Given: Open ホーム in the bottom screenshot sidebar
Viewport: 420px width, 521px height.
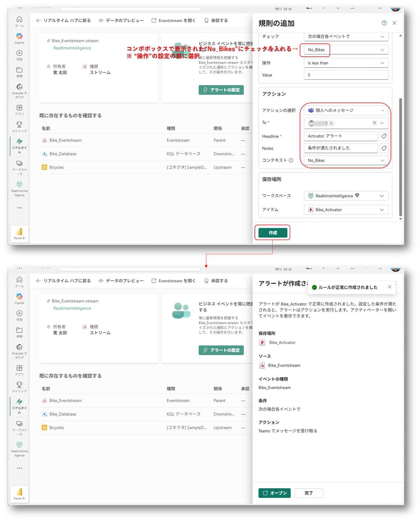Looking at the screenshot, I should 19,282.
